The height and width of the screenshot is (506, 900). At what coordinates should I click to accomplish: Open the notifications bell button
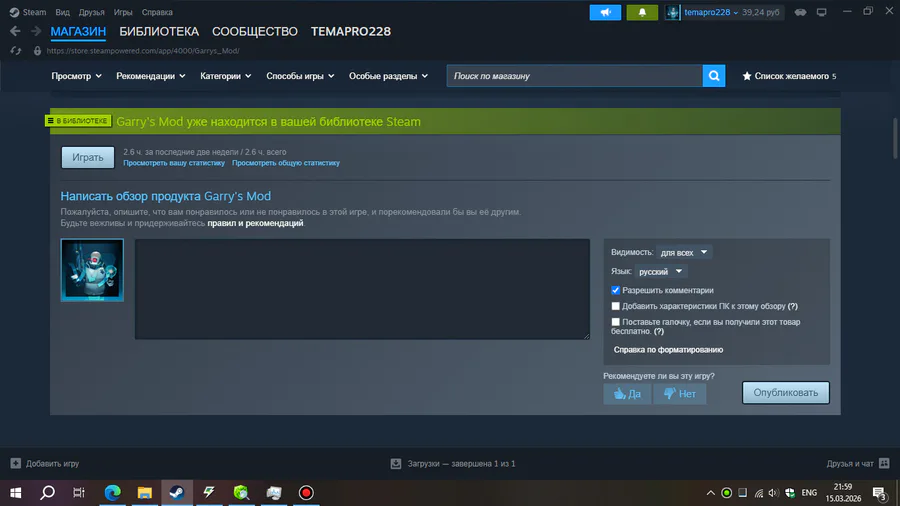coord(642,12)
